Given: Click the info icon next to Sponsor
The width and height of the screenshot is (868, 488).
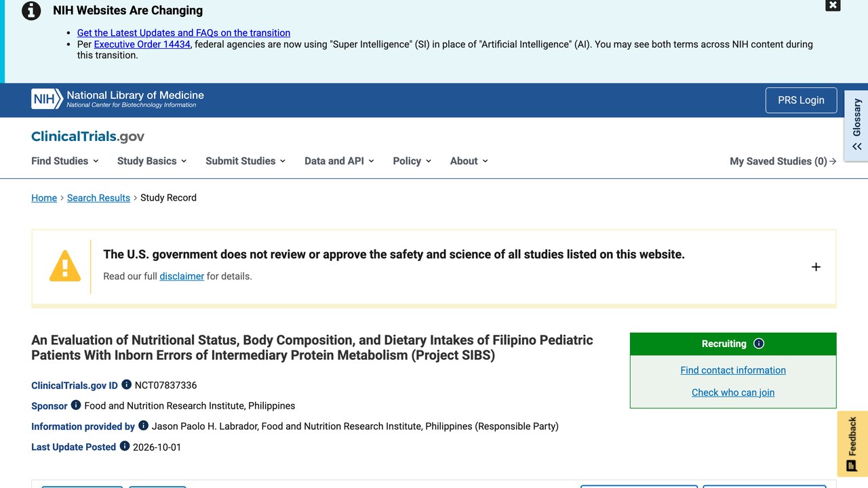Looking at the screenshot, I should (76, 405).
